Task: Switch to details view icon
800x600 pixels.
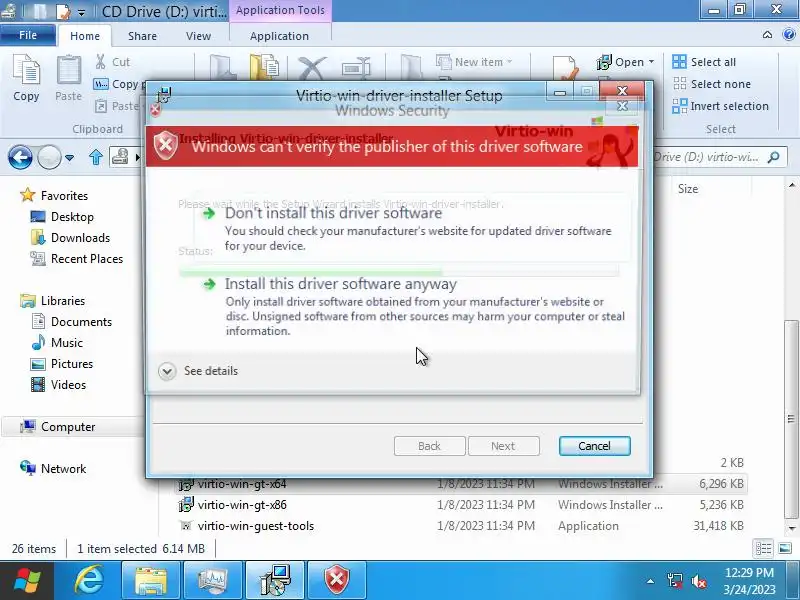Action: pyautogui.click(x=763, y=549)
